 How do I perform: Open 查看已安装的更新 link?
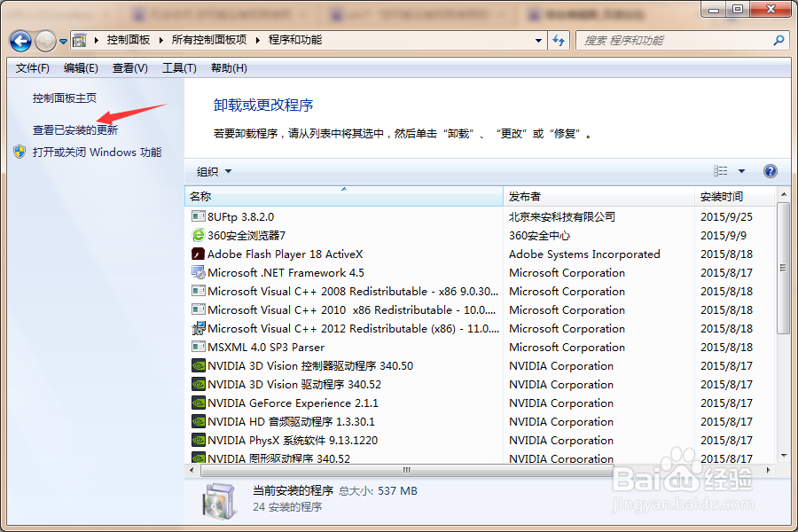[x=75, y=130]
